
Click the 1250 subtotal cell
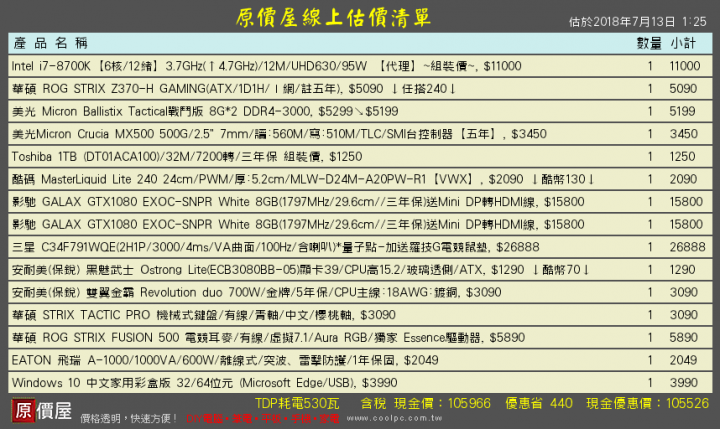click(x=683, y=157)
